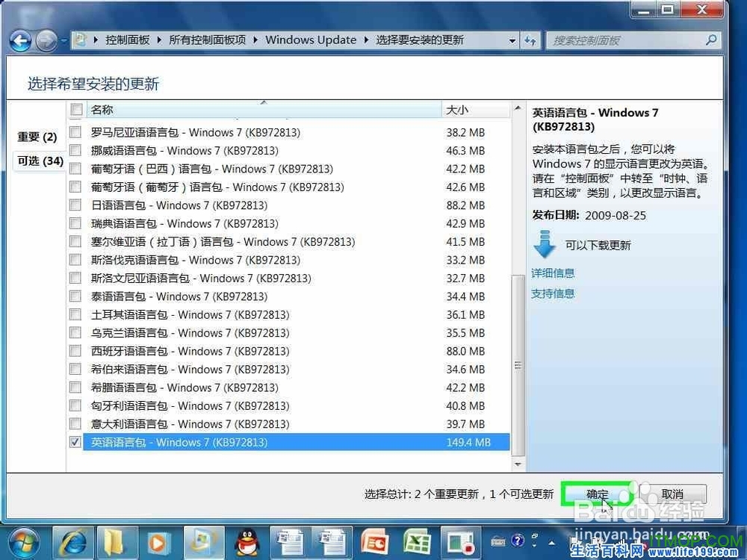The width and height of the screenshot is (747, 560).
Task: Open Windows Media Player on taskbar
Action: coord(160,543)
